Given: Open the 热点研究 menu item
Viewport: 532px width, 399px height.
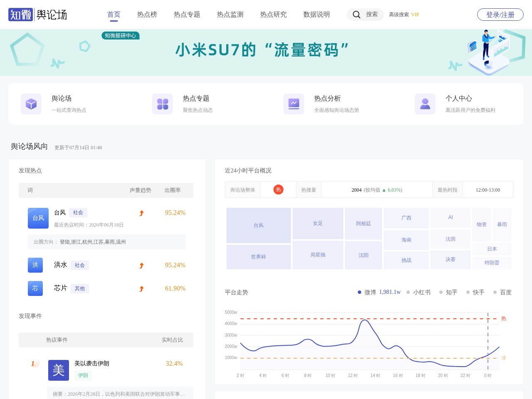Looking at the screenshot, I should (273, 15).
